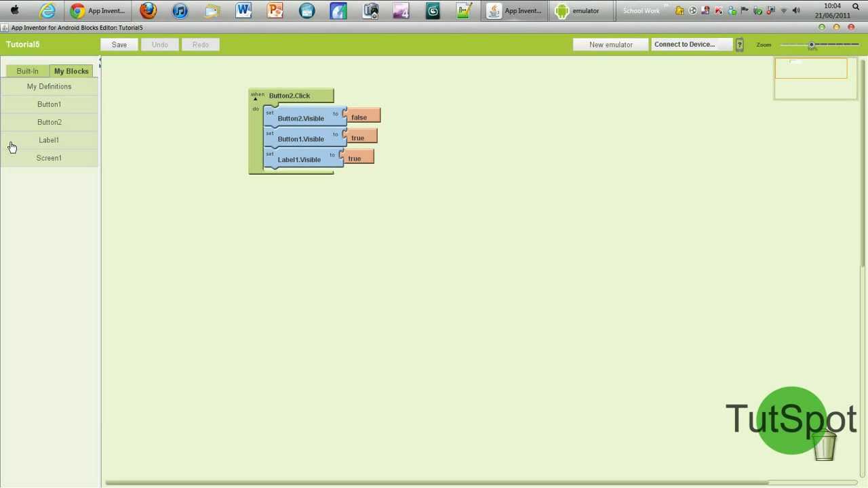Select the Button2.Click event block header
This screenshot has height=488, width=868.
point(292,96)
